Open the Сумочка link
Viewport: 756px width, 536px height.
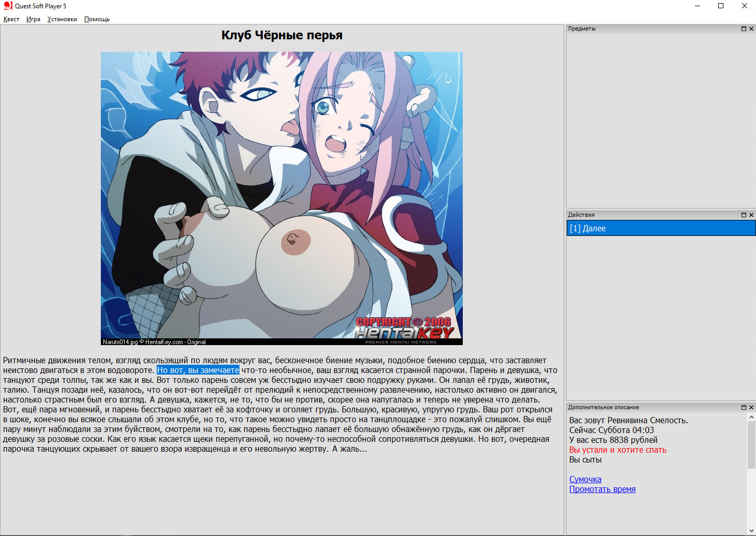pyautogui.click(x=585, y=479)
